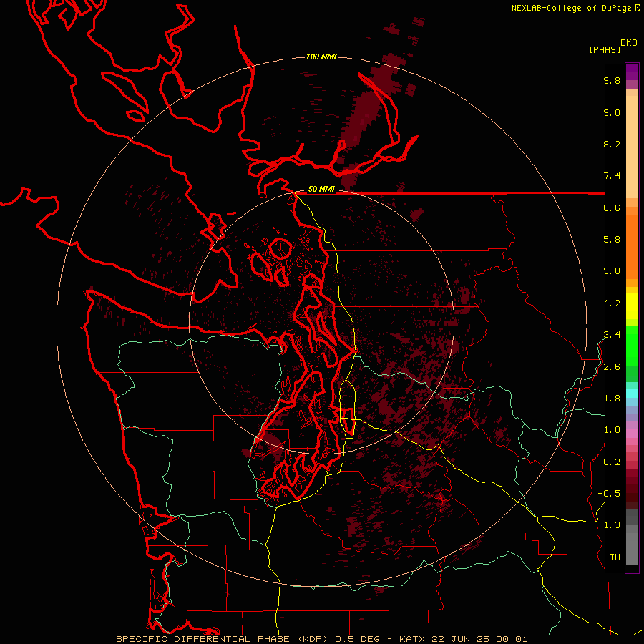Click the 5.0 scale value
The width and height of the screenshot is (644, 644).
click(612, 271)
